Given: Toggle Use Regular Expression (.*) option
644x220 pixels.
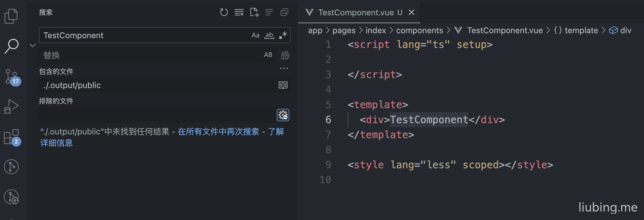Looking at the screenshot, I should pyautogui.click(x=283, y=35).
